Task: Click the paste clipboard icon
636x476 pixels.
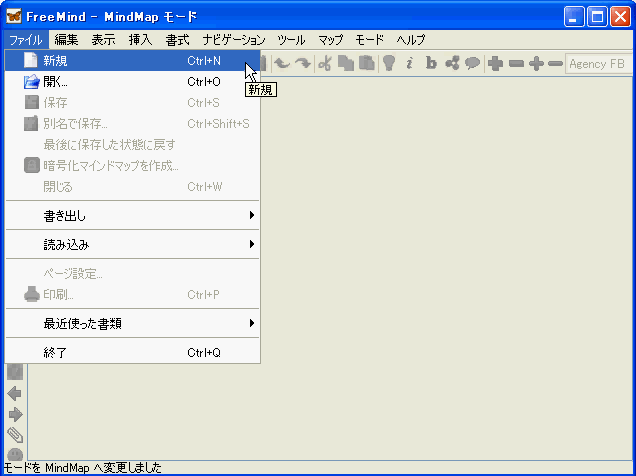Action: (367, 64)
